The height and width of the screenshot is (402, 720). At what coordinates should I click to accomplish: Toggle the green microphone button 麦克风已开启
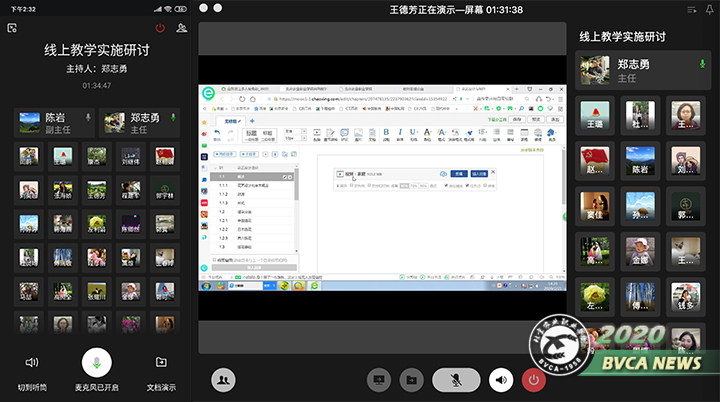pyautogui.click(x=96, y=364)
